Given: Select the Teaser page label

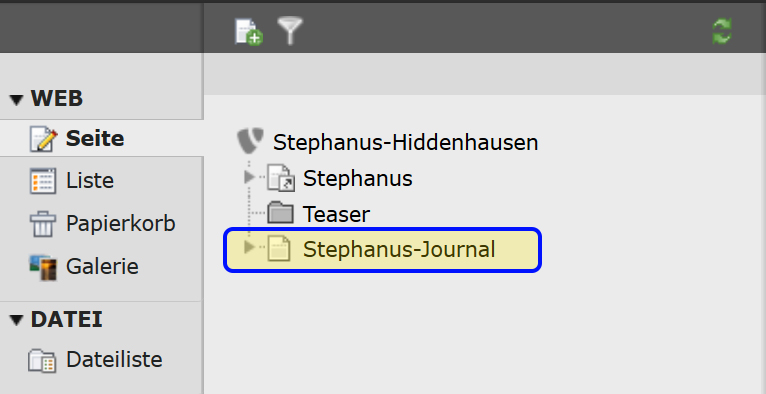Looking at the screenshot, I should click(336, 214).
